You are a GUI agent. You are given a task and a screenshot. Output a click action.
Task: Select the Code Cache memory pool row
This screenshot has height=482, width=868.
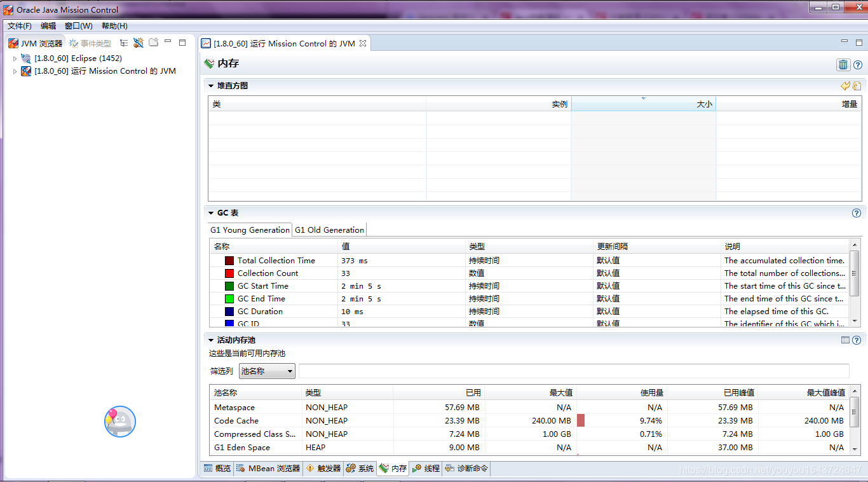pyautogui.click(x=529, y=420)
